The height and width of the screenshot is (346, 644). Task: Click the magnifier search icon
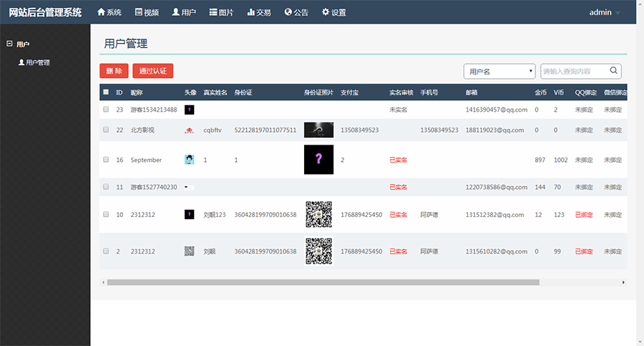point(614,70)
